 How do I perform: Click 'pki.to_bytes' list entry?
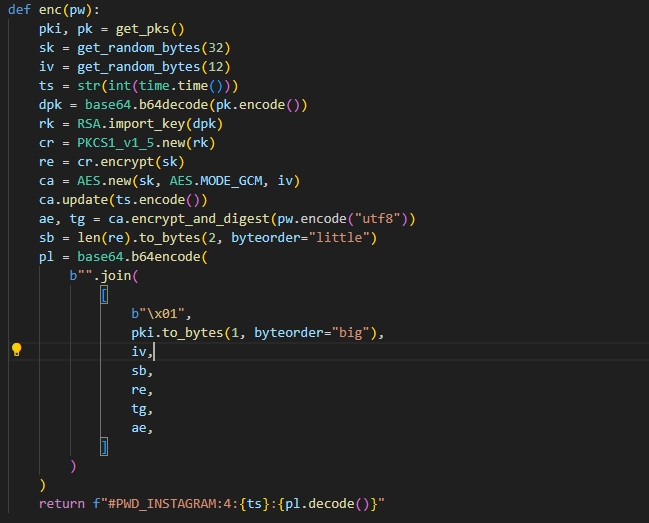(x=257, y=333)
